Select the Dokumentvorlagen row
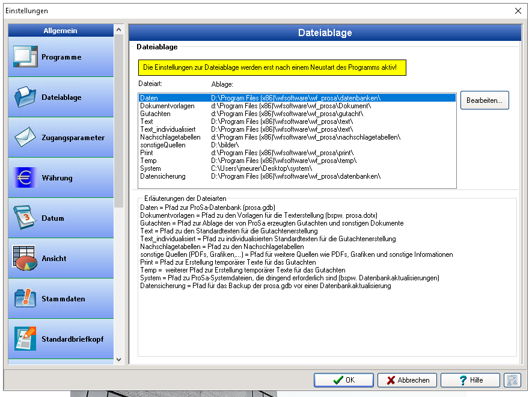The width and height of the screenshot is (532, 397). click(x=297, y=106)
